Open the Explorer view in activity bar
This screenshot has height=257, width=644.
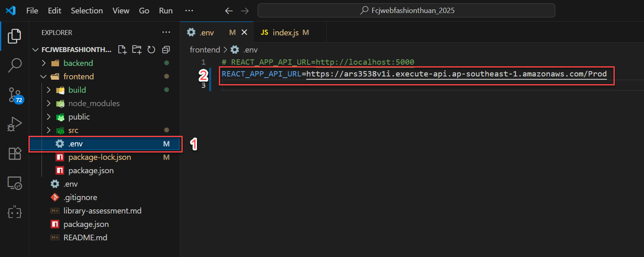[15, 36]
